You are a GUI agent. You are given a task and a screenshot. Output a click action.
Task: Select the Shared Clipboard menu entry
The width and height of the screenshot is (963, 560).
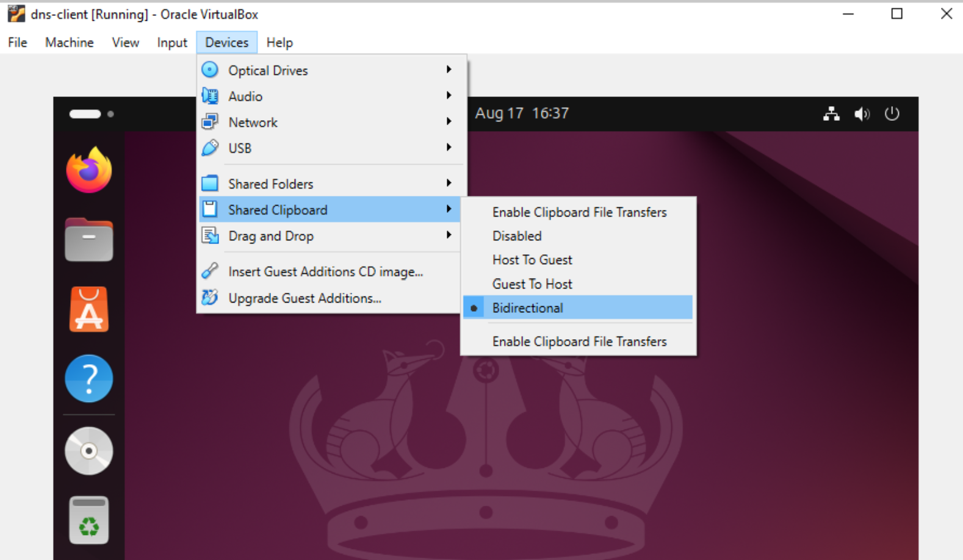point(330,209)
